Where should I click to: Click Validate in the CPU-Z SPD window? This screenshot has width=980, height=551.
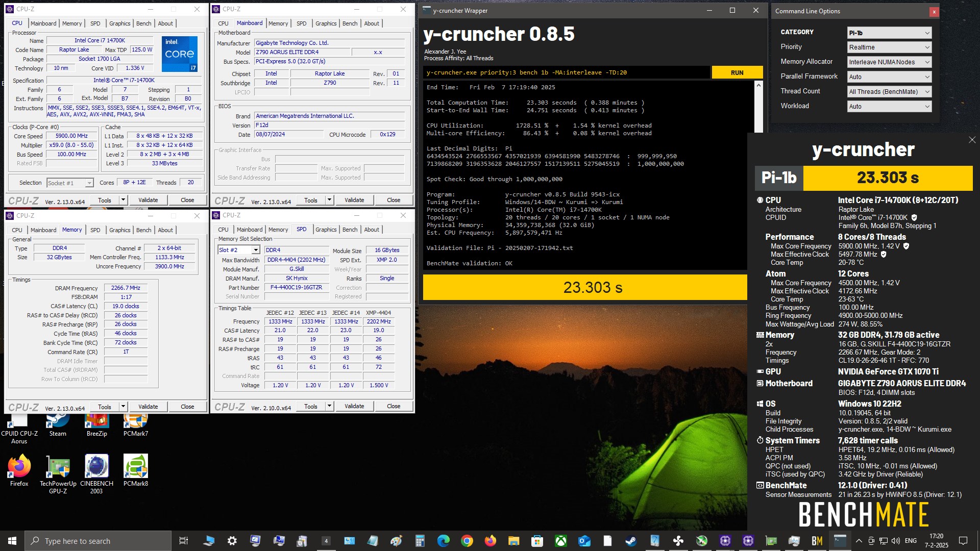click(x=354, y=406)
